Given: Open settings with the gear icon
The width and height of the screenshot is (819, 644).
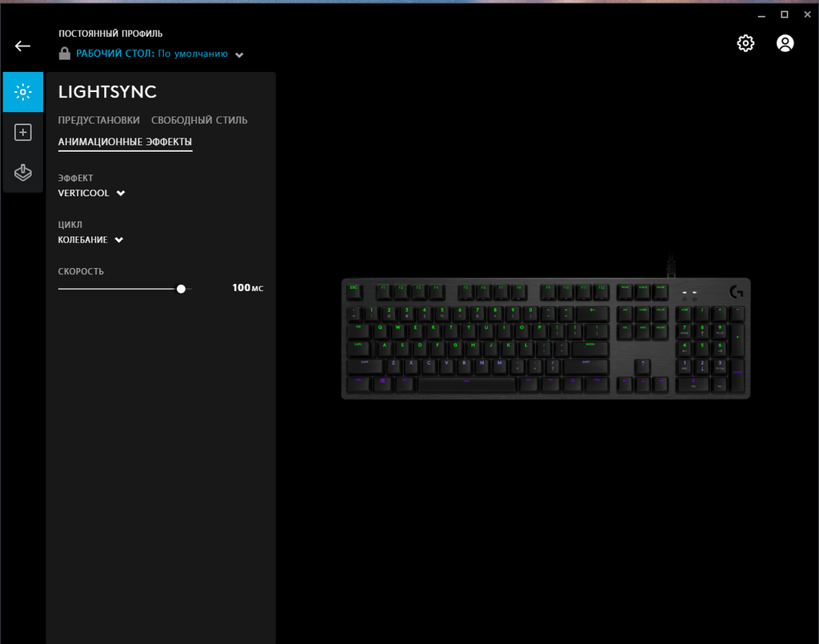Looking at the screenshot, I should point(745,43).
